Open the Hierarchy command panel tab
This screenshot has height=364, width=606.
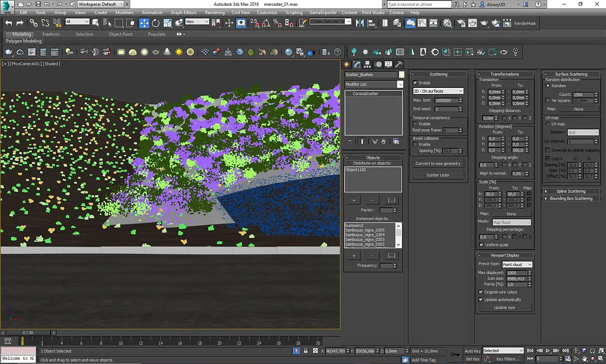tap(367, 64)
